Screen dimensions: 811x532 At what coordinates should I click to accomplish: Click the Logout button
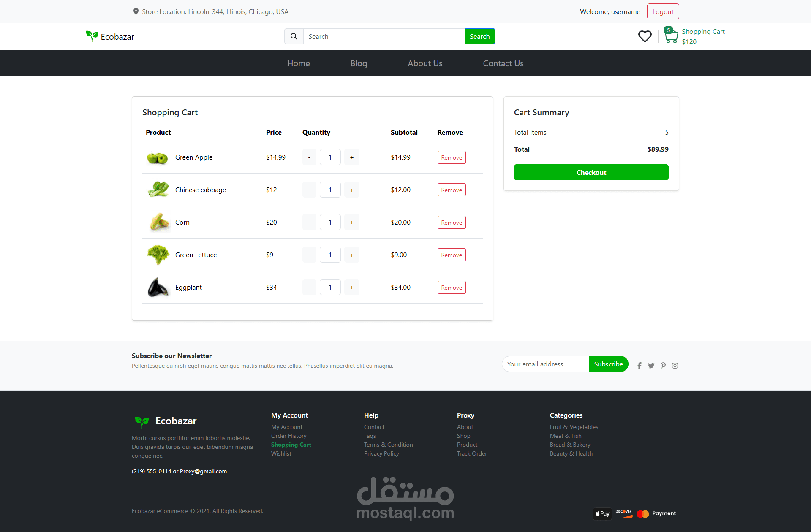[663, 11]
